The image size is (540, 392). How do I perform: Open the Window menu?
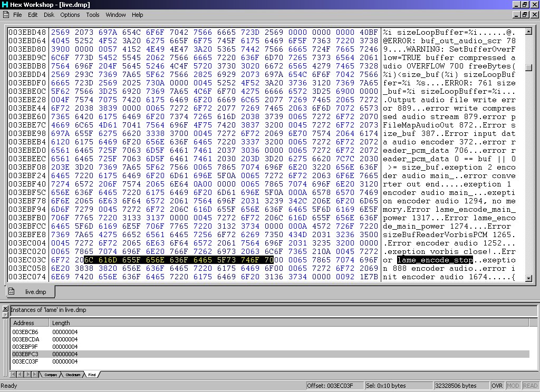[x=115, y=15]
